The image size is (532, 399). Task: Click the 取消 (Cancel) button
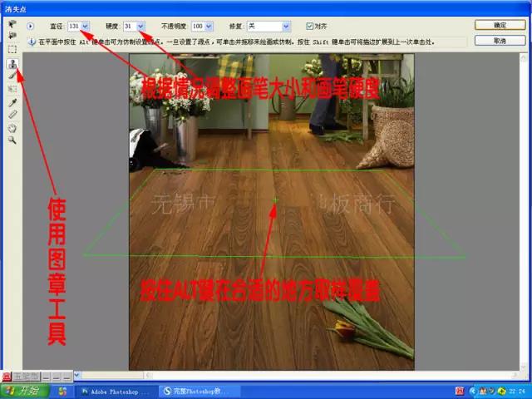(x=500, y=41)
